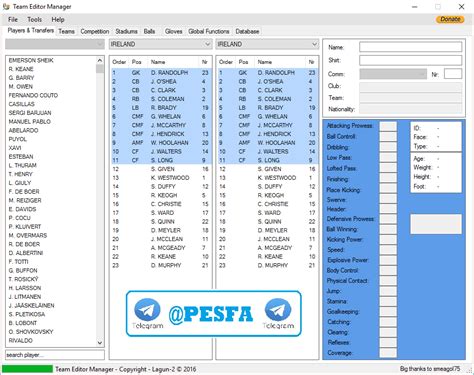Click the player list scroll up arrow
The height and width of the screenshot is (375, 474).
tap(100, 60)
